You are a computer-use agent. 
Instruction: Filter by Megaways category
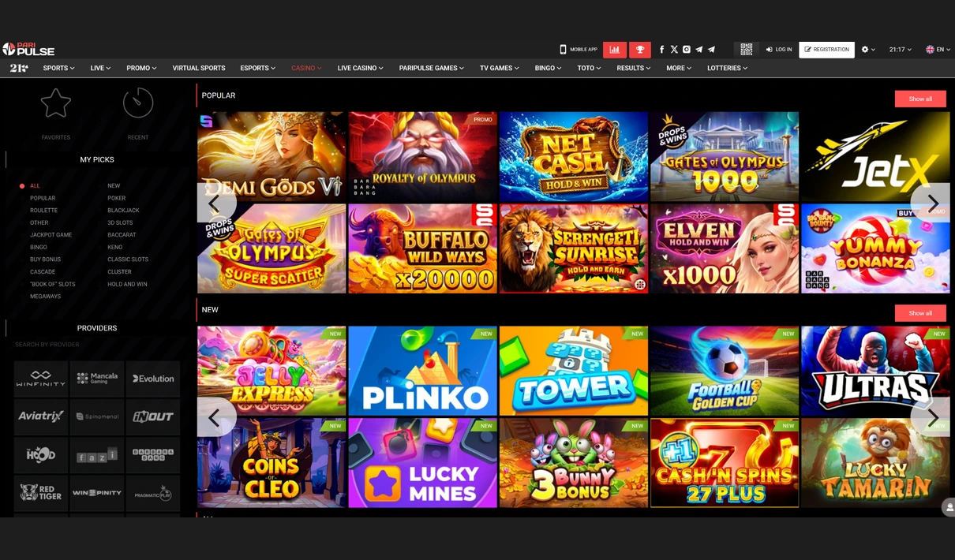point(45,297)
